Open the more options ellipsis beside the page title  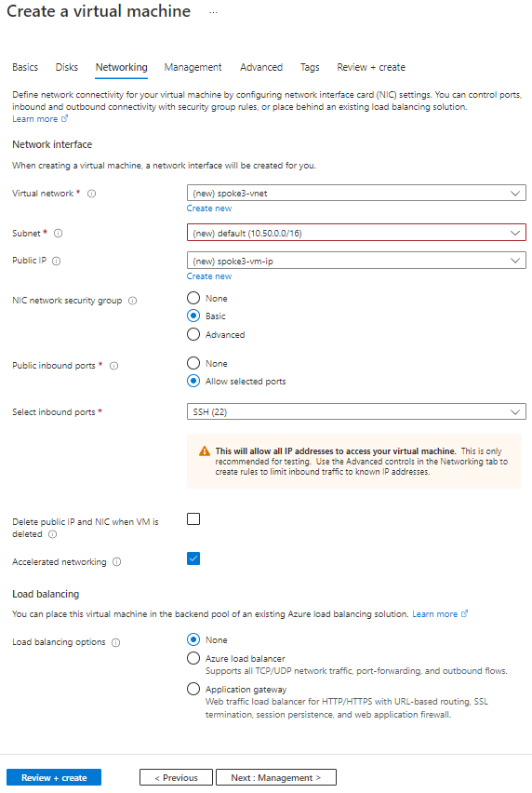click(x=213, y=12)
